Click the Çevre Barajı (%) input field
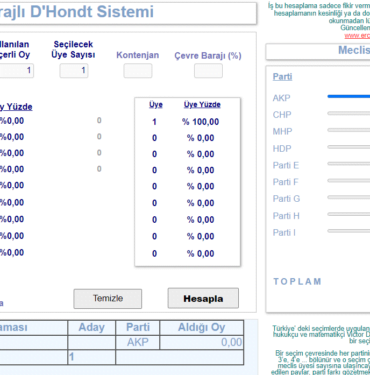The image size is (370, 375). [208, 71]
